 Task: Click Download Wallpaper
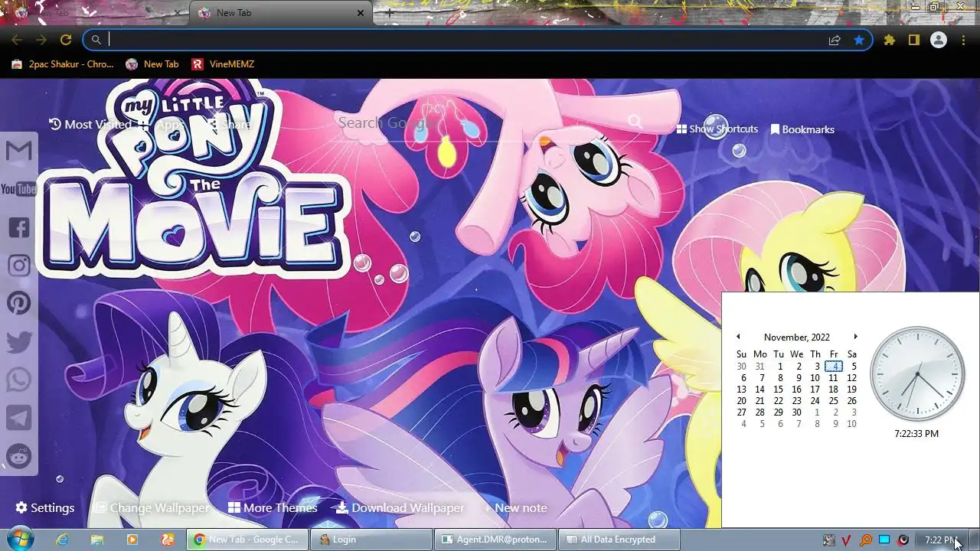400,508
